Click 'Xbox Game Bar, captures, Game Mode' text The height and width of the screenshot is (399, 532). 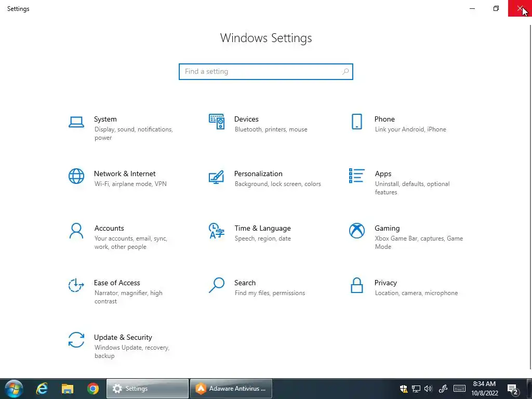click(419, 243)
